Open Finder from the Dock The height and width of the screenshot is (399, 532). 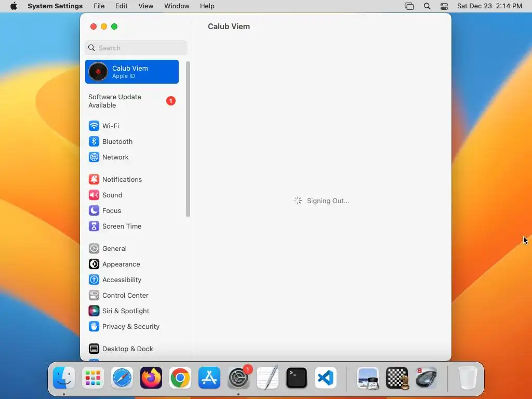(x=64, y=378)
